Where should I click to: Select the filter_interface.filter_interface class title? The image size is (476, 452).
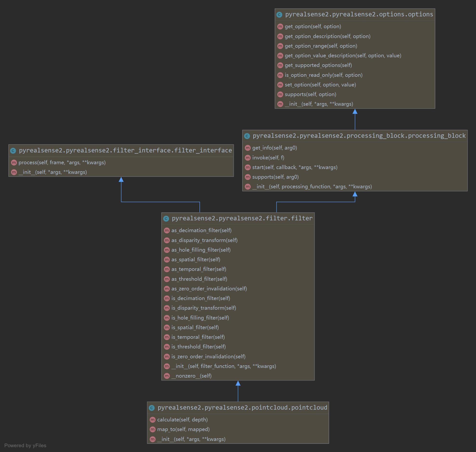click(125, 151)
